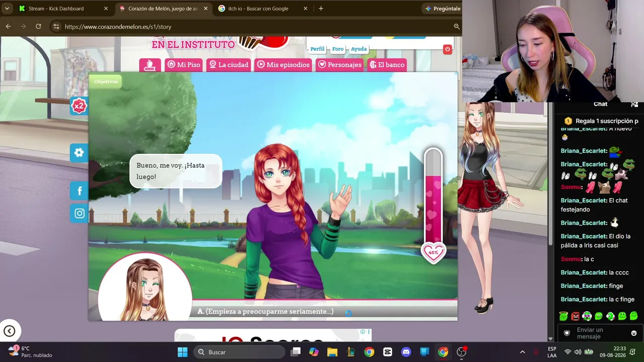Show hidden system tray icons
The height and width of the screenshot is (362, 644).
coord(522,352)
